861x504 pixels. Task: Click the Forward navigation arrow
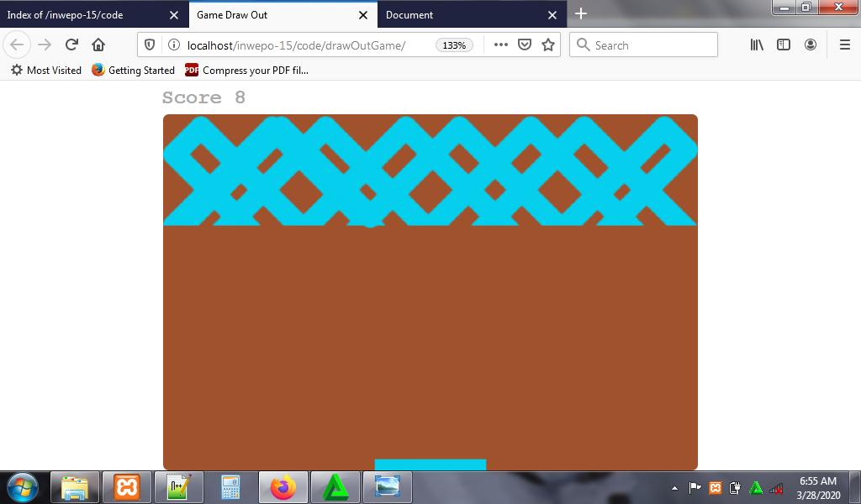coord(45,45)
